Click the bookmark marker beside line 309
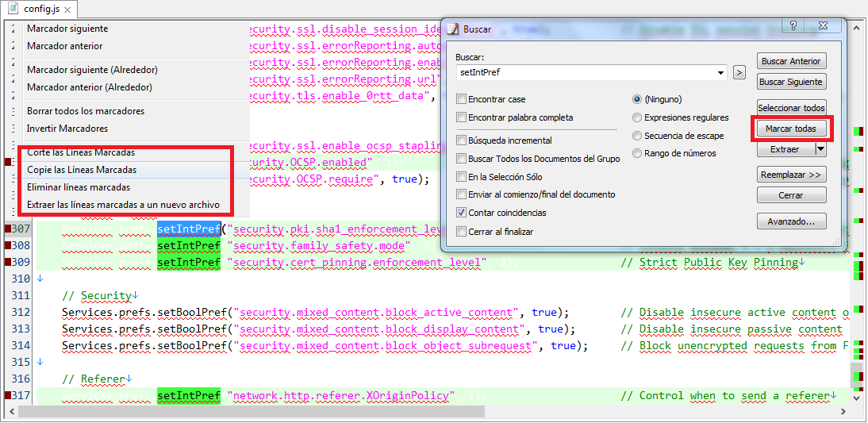 pyautogui.click(x=7, y=262)
